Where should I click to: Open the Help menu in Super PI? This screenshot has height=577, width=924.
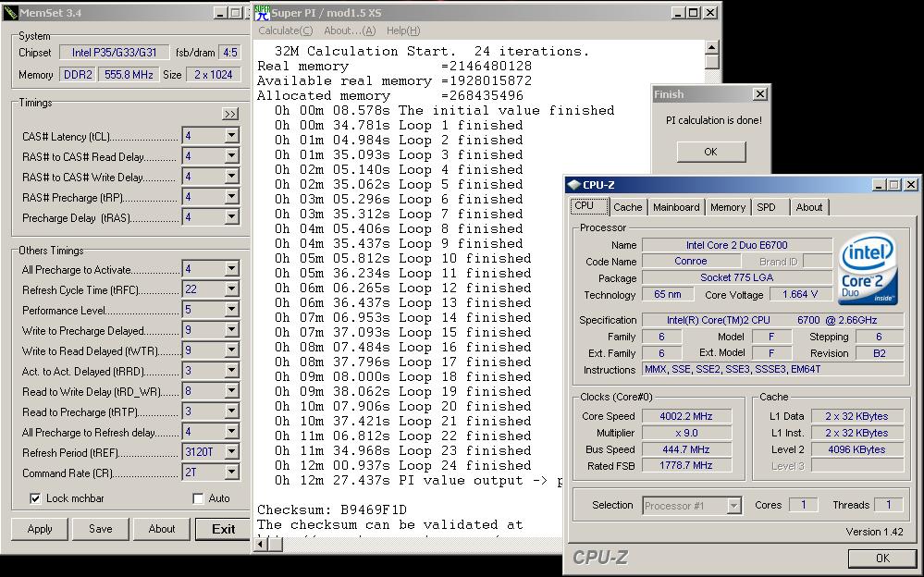403,31
